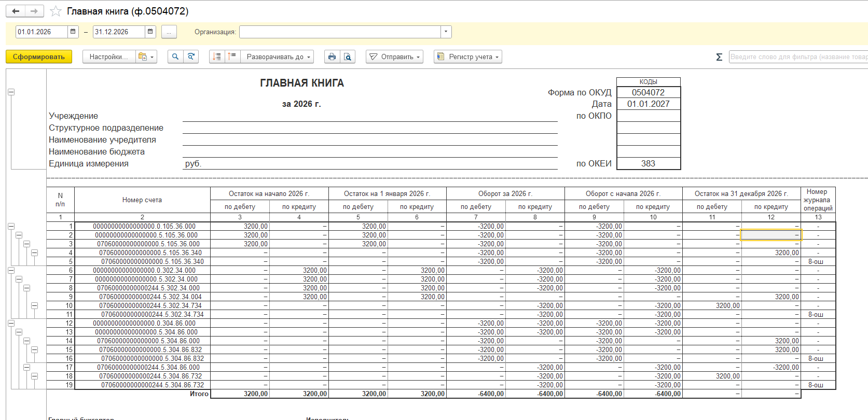The width and height of the screenshot is (868, 420).
Task: Select account cell in row 5, 07060000000000000.5.105.36.340
Action: (x=143, y=261)
